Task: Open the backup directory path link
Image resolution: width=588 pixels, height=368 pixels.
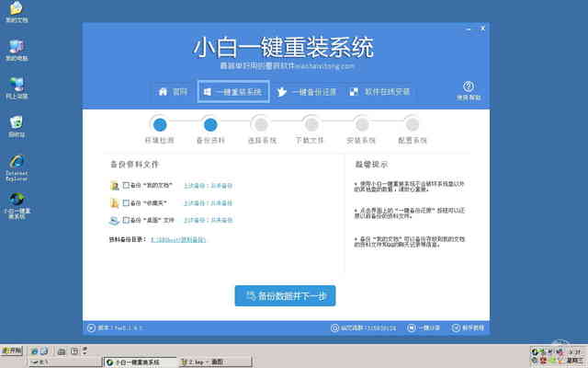Action: click(178, 239)
